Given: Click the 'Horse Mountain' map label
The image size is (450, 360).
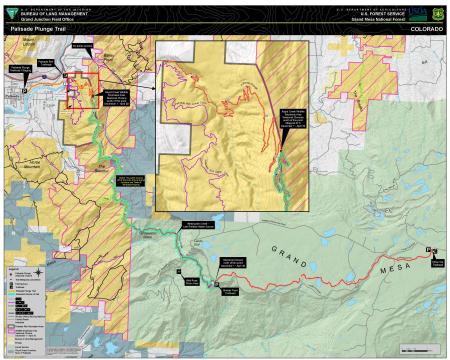Looking at the screenshot, I should click(x=32, y=164).
